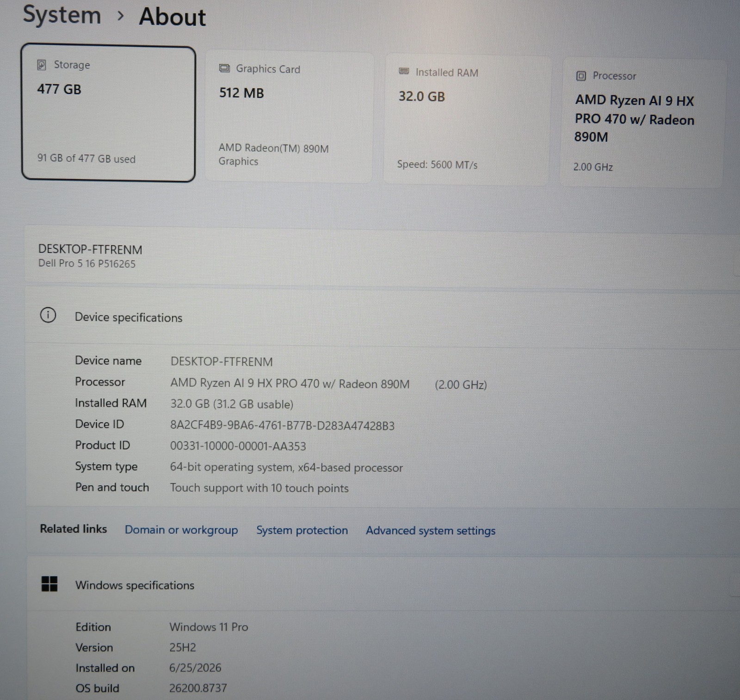Click the Pen and touch label
The image size is (740, 700).
point(112,487)
